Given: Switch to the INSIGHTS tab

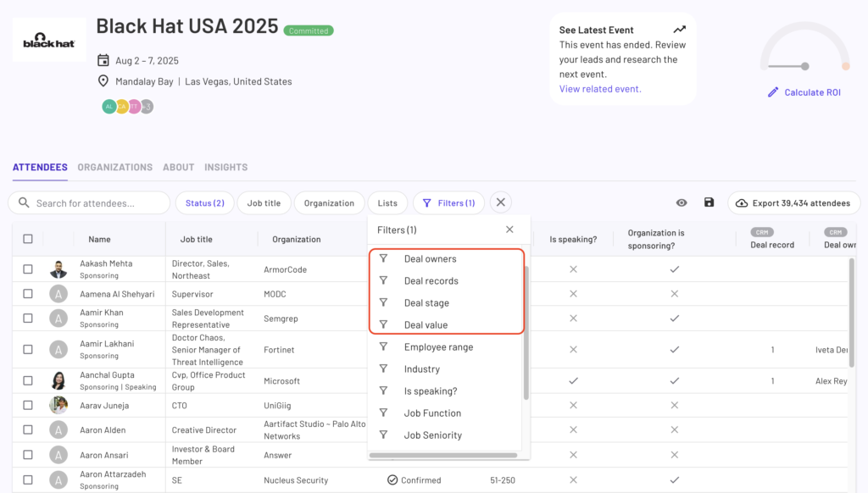Looking at the screenshot, I should pos(225,167).
